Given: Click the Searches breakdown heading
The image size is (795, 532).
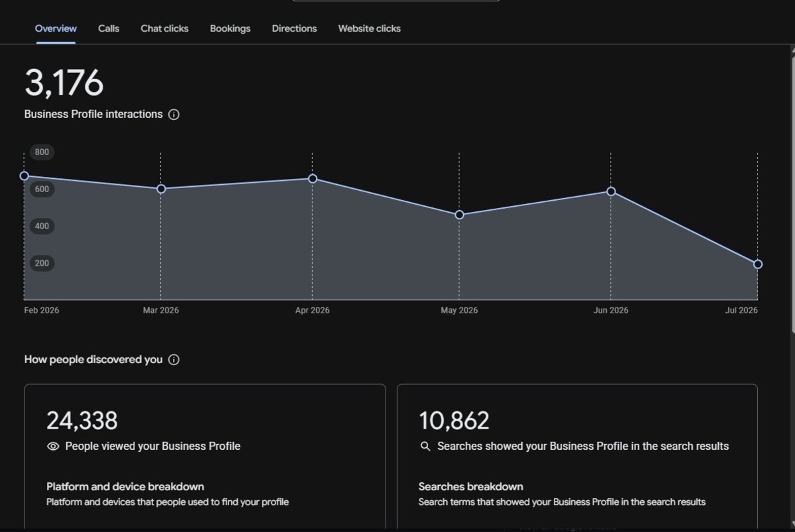Looking at the screenshot, I should coord(471,487).
